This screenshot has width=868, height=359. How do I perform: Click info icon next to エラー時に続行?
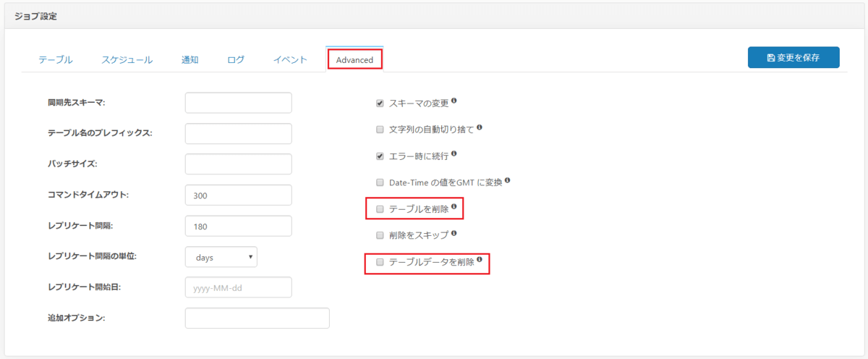(454, 153)
